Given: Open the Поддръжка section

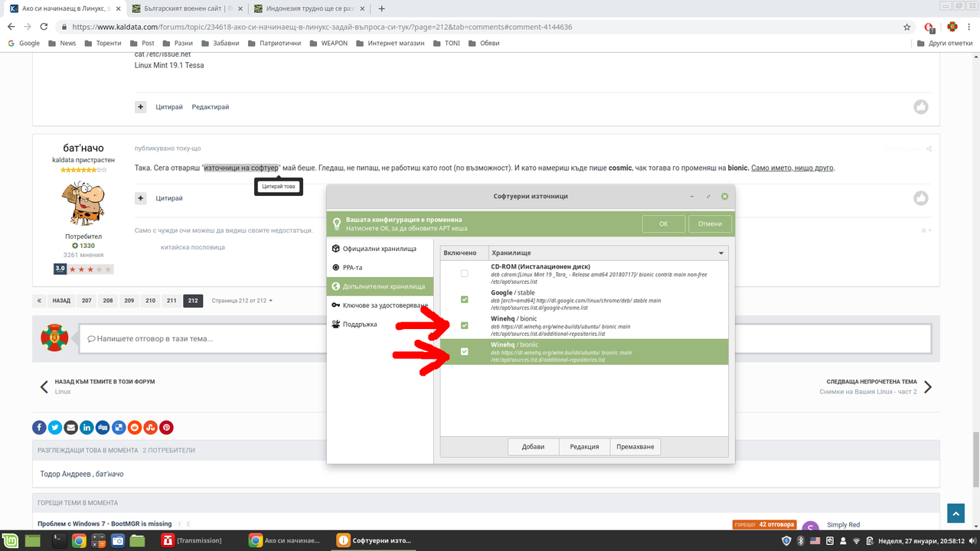Looking at the screenshot, I should pyautogui.click(x=380, y=324).
